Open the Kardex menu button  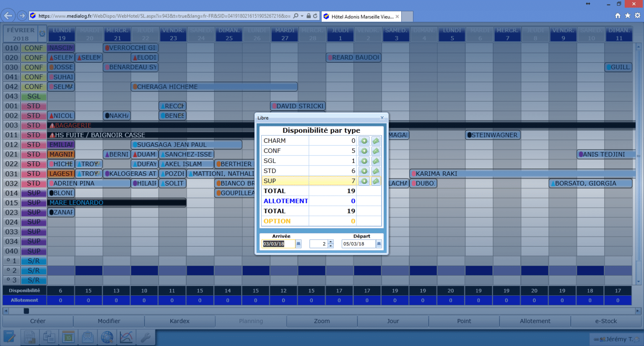click(x=179, y=321)
